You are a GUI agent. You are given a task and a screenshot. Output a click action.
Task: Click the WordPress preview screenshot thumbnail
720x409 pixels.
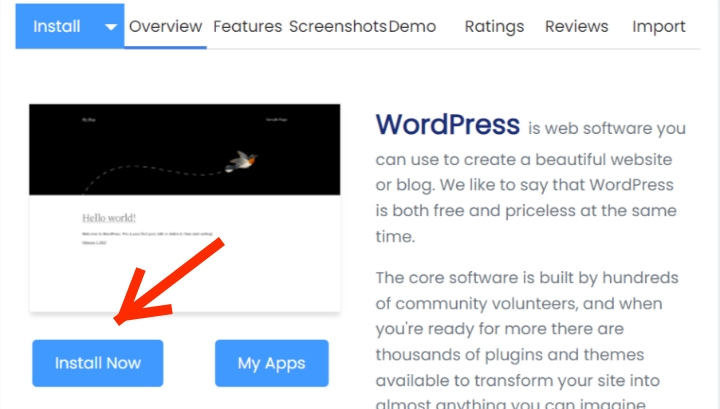click(185, 208)
